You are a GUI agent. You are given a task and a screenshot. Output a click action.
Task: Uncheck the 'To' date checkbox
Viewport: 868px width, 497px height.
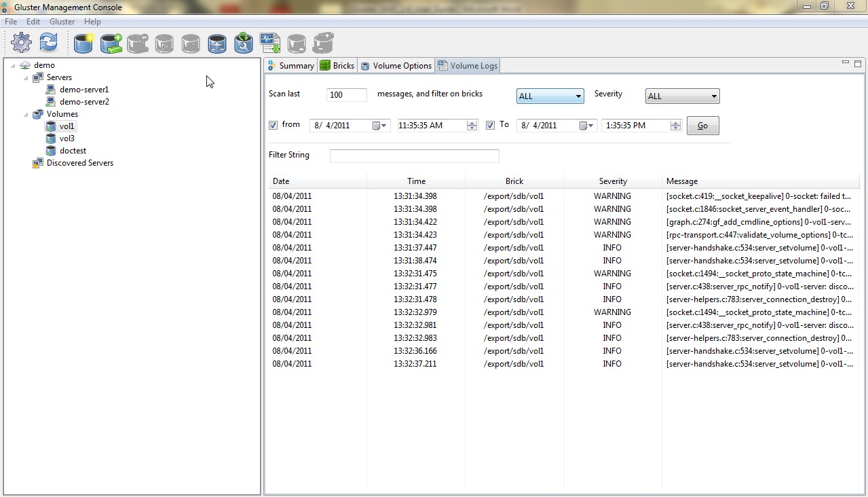[490, 126]
